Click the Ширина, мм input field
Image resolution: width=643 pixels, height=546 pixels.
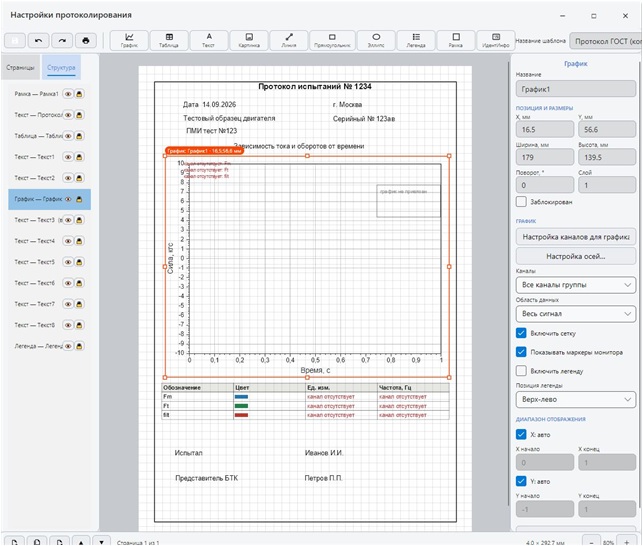[x=545, y=157]
